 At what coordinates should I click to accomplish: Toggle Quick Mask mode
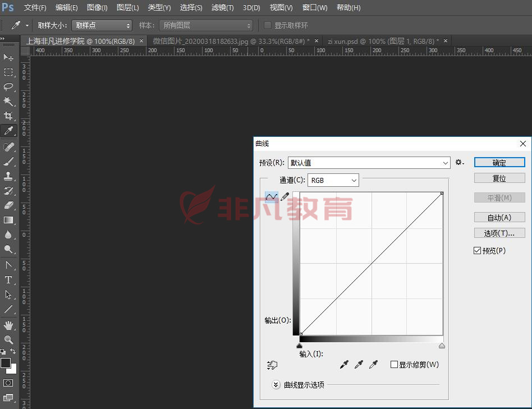8,383
